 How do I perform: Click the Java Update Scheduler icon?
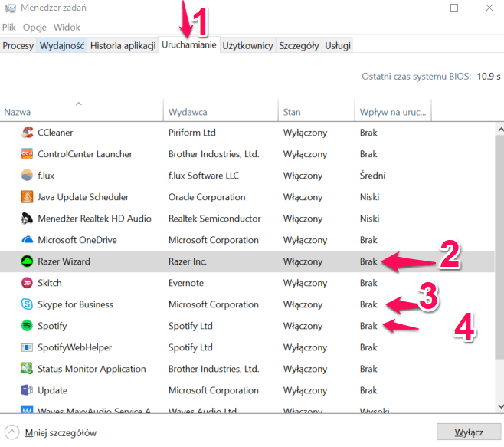(28, 197)
